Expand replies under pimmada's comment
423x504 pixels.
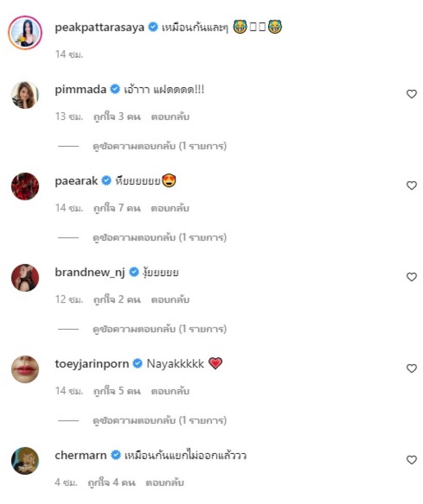tap(159, 146)
